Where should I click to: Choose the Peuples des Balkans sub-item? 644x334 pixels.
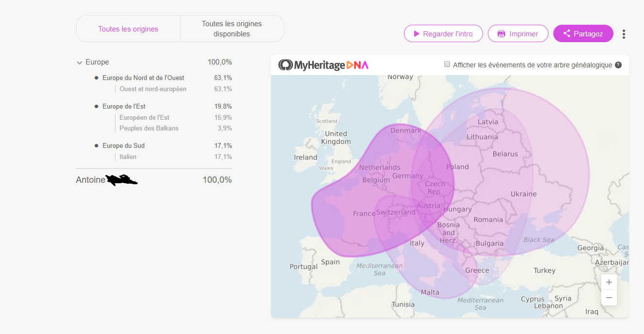[149, 128]
